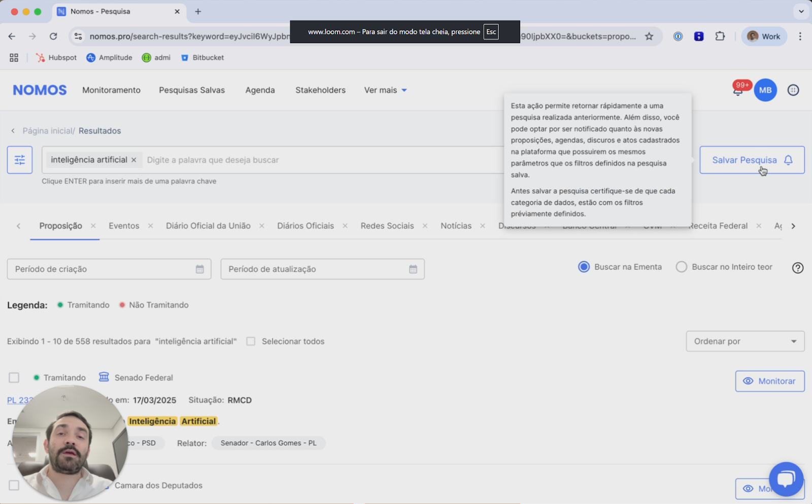Close the Receita Federal tab x

759,226
